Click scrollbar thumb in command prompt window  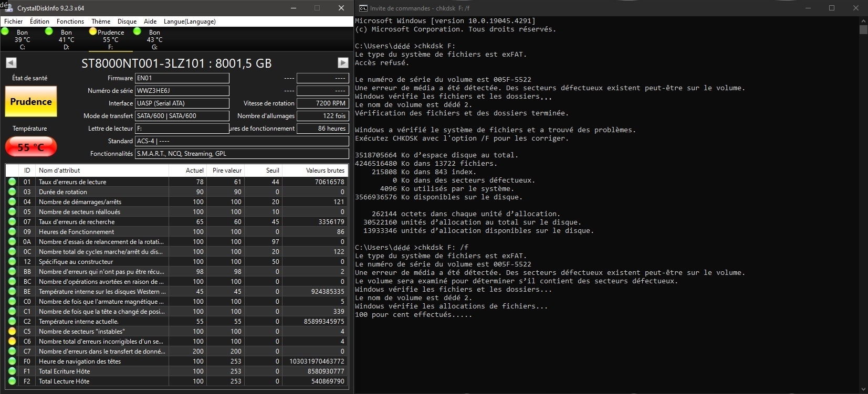point(863,30)
